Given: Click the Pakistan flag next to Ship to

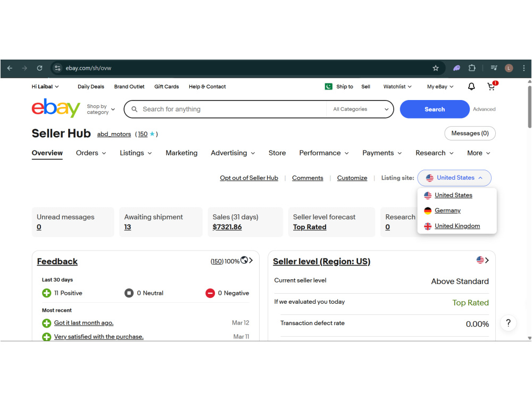Looking at the screenshot, I should (x=328, y=87).
